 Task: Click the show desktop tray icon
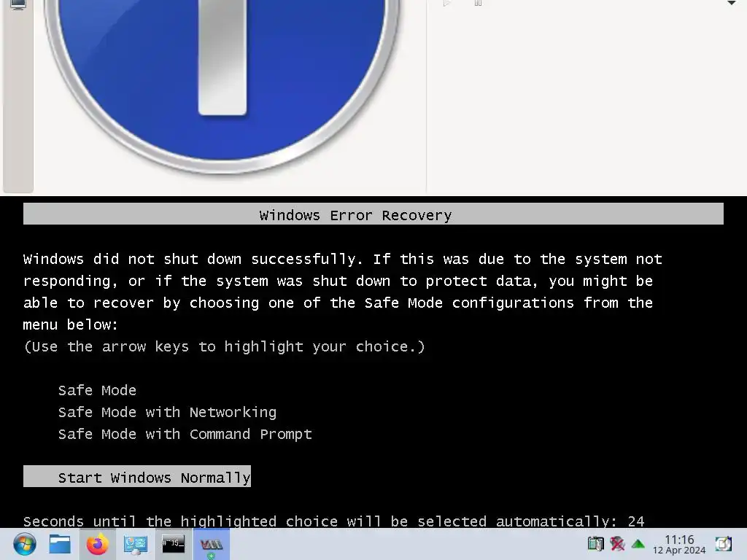point(723,544)
